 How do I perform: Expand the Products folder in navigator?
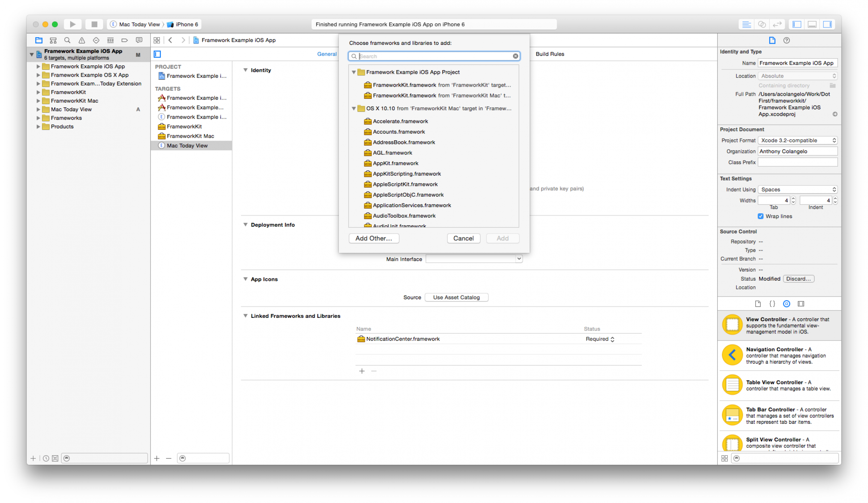click(38, 127)
